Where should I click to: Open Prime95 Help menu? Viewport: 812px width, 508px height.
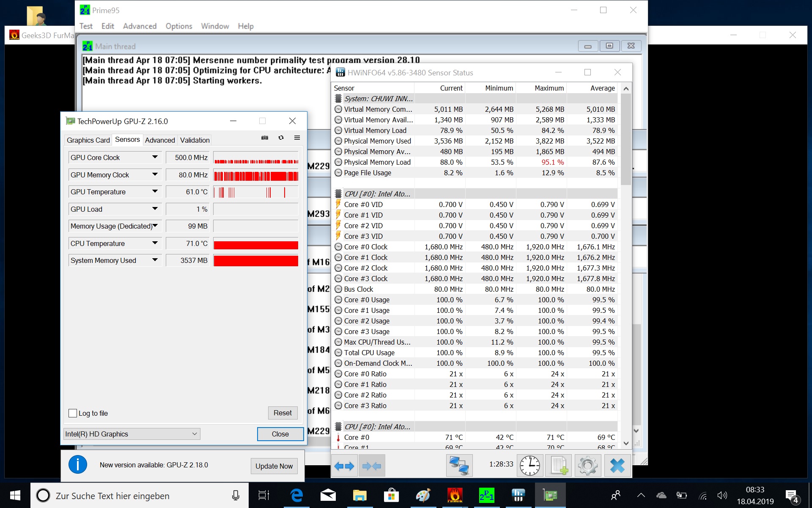click(246, 26)
